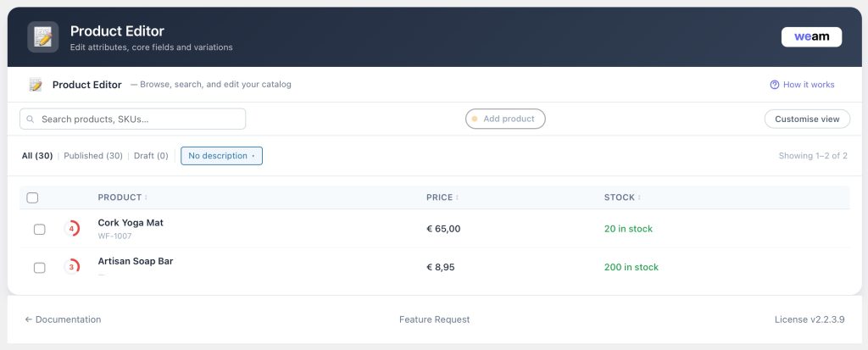
Task: Sort the list by the Product column
Action: (x=122, y=197)
